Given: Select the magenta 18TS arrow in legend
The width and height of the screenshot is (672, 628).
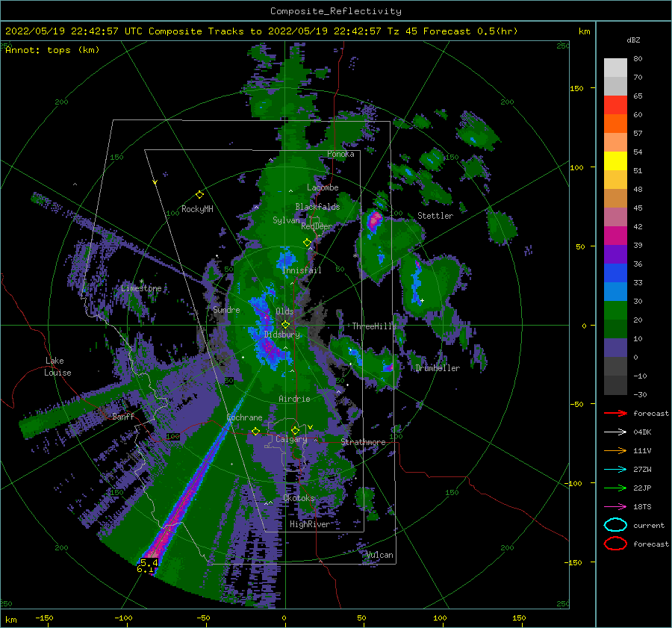Looking at the screenshot, I should (615, 507).
